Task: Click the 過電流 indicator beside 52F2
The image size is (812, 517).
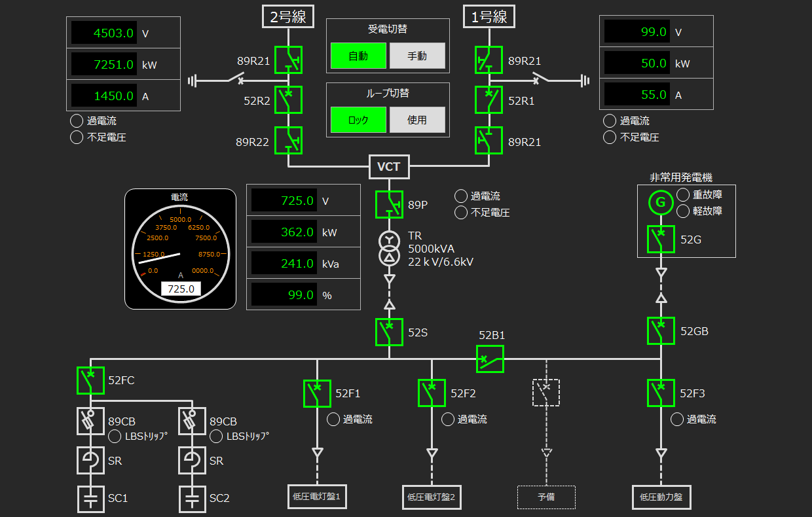Action: pos(447,419)
